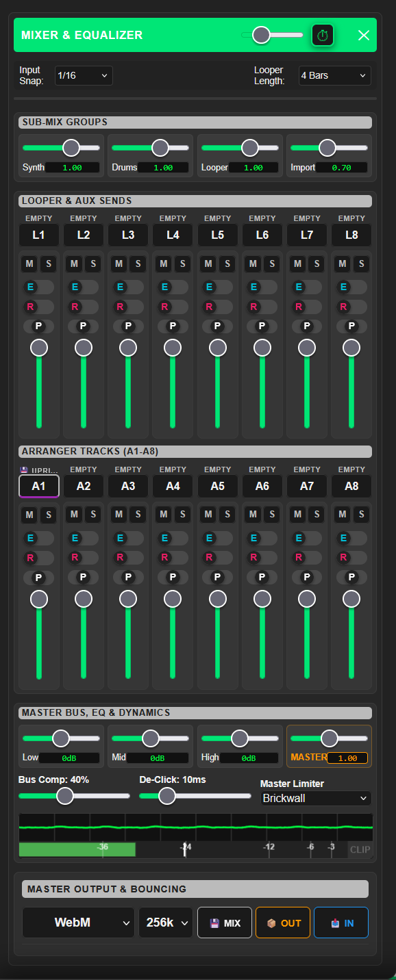Select arranger track A1

(39, 486)
